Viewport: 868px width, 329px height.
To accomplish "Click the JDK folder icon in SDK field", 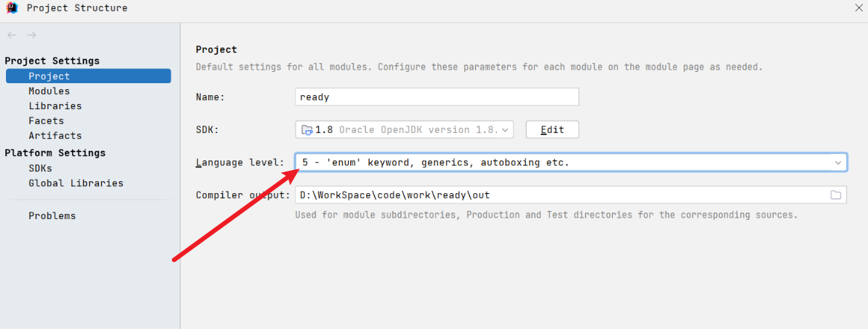I will pyautogui.click(x=306, y=130).
